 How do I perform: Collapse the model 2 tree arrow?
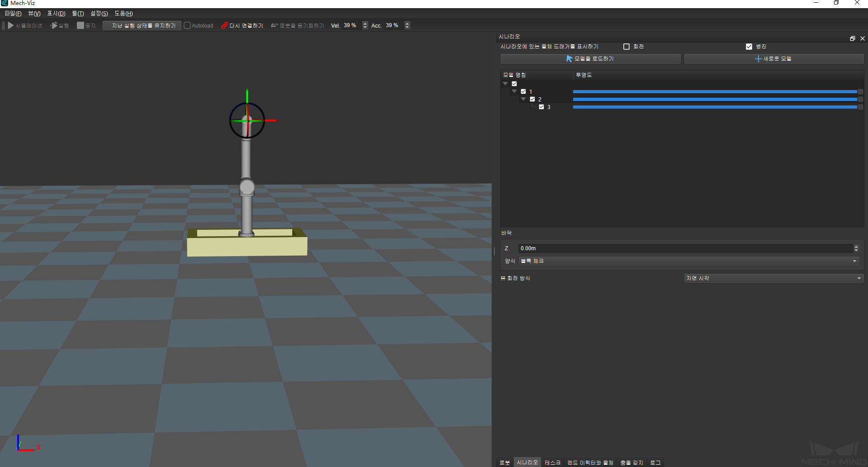click(523, 99)
